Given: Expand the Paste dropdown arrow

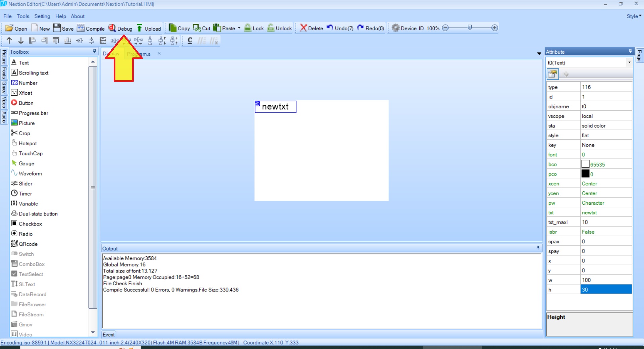Looking at the screenshot, I should tap(239, 28).
